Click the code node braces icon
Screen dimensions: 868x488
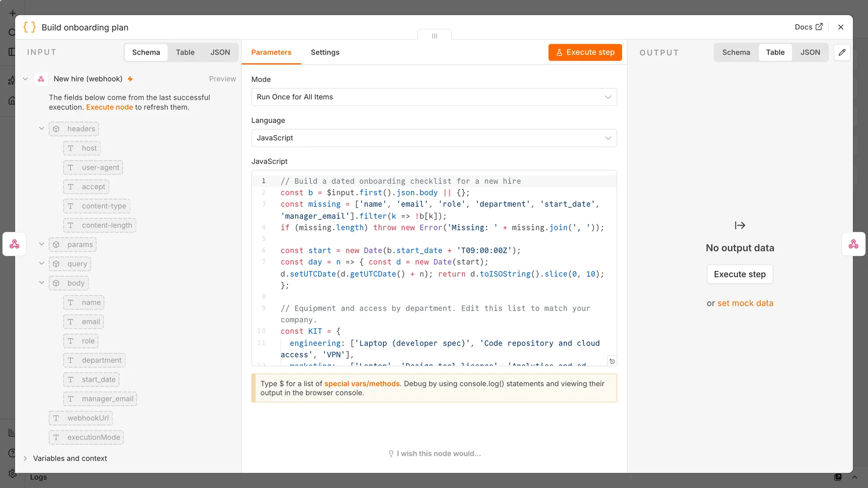pos(29,27)
